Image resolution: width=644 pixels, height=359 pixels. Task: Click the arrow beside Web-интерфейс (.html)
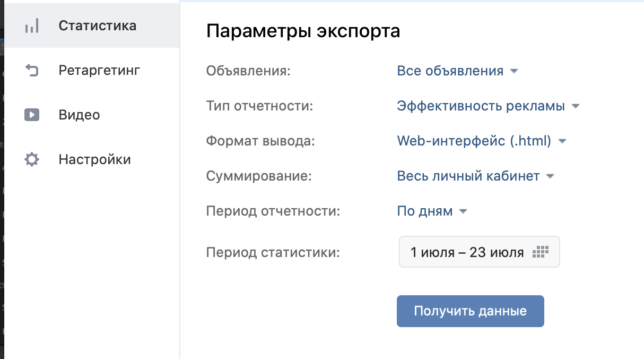[562, 142]
